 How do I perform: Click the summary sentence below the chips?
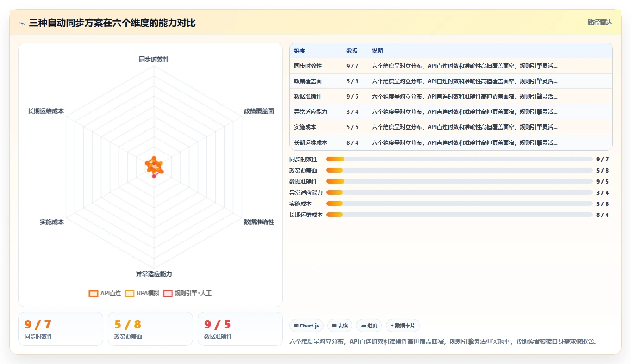click(x=444, y=341)
